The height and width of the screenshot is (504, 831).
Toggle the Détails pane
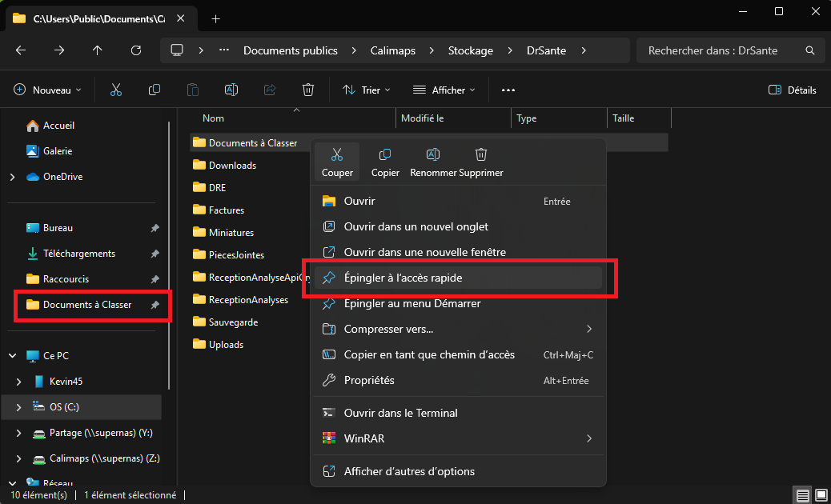tap(793, 90)
